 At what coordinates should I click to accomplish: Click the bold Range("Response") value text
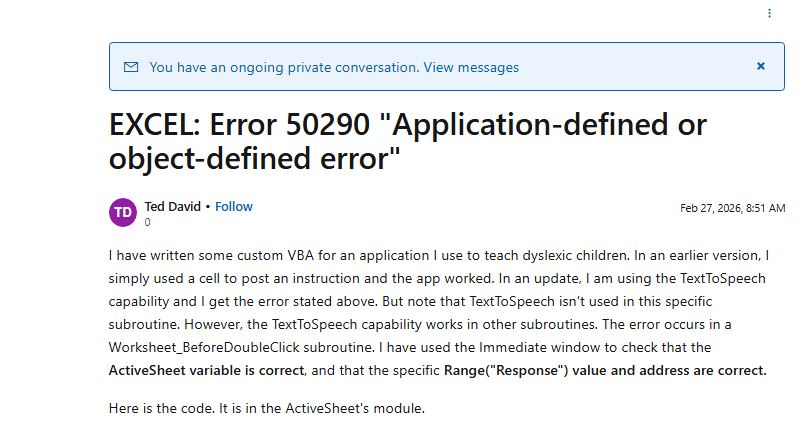(605, 371)
